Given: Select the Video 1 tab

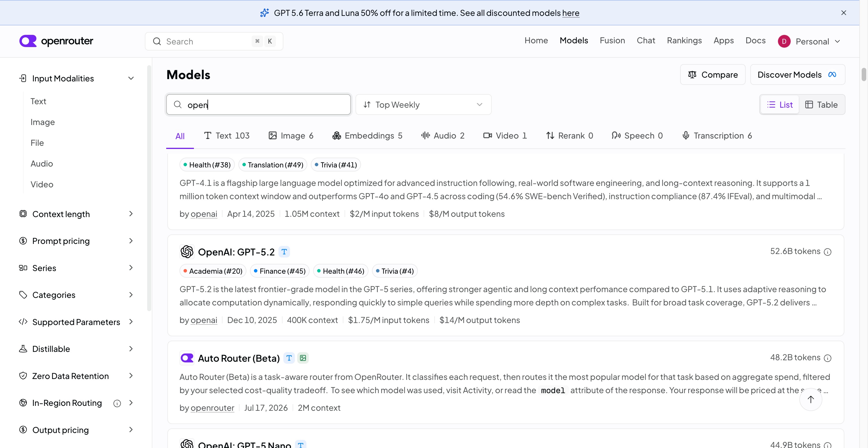Looking at the screenshot, I should point(505,135).
